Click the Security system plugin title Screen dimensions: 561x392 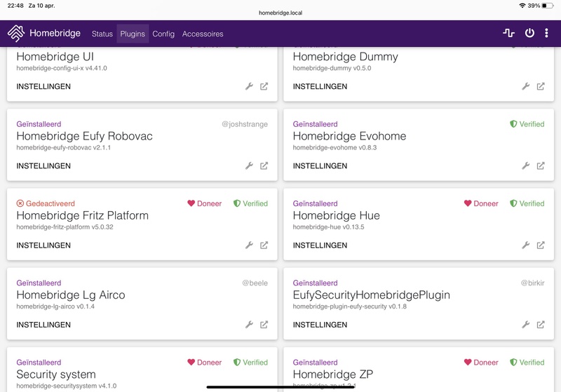click(56, 374)
